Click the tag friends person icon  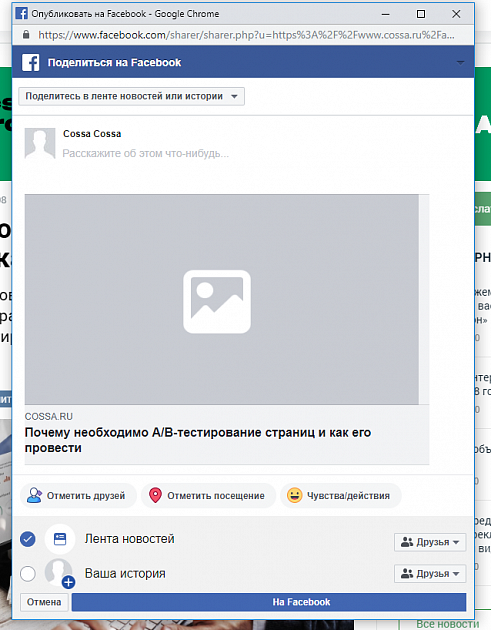click(34, 495)
